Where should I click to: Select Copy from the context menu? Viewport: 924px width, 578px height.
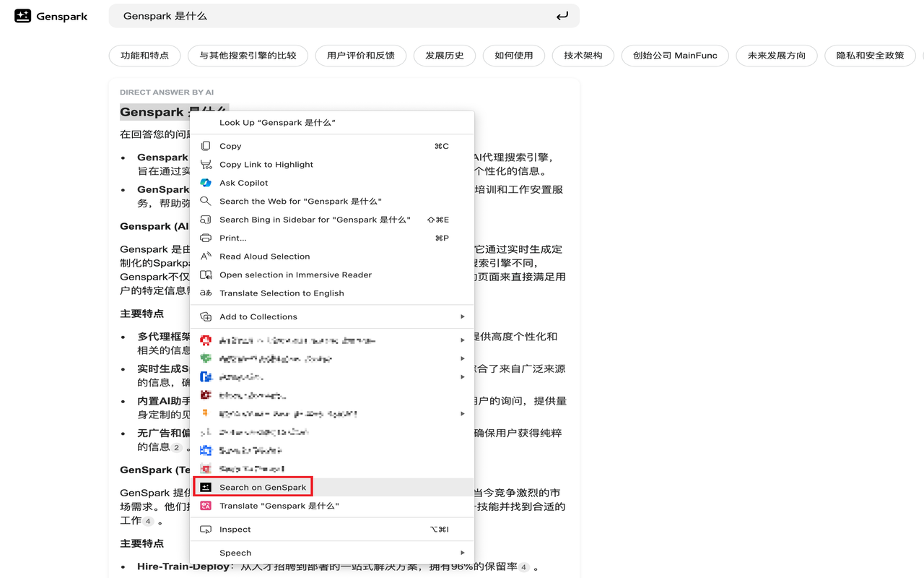[230, 145]
